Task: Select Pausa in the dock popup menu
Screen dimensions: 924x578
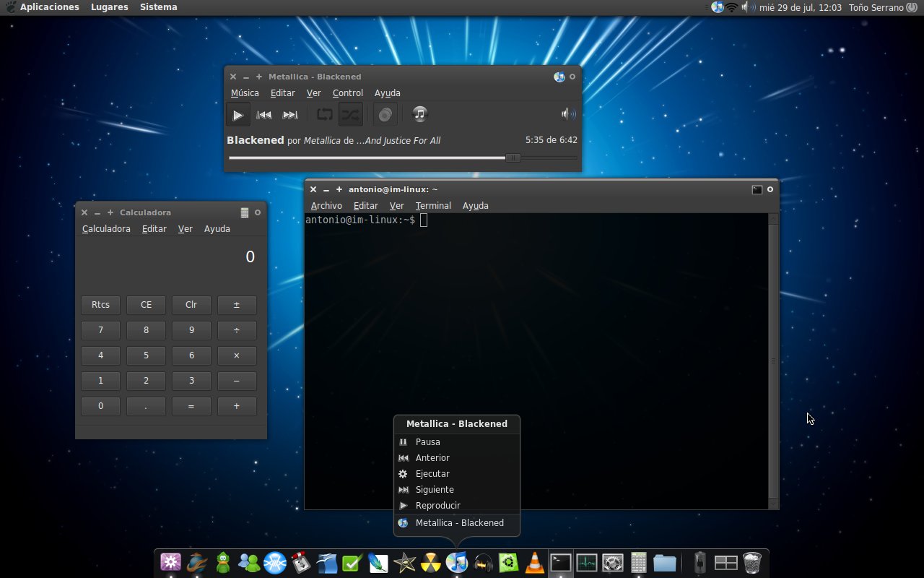Action: (457, 441)
